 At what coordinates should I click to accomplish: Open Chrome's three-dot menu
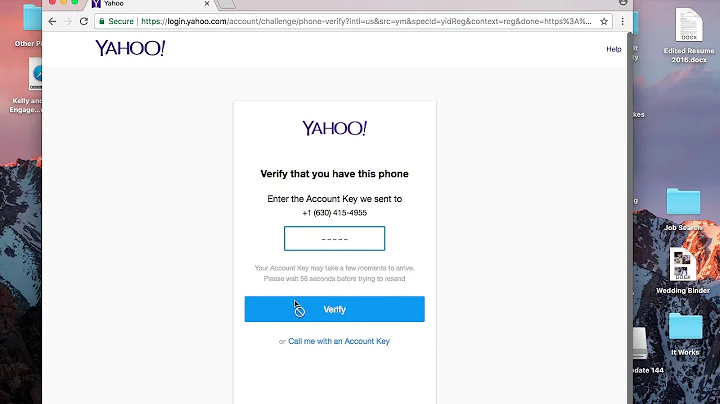click(622, 21)
